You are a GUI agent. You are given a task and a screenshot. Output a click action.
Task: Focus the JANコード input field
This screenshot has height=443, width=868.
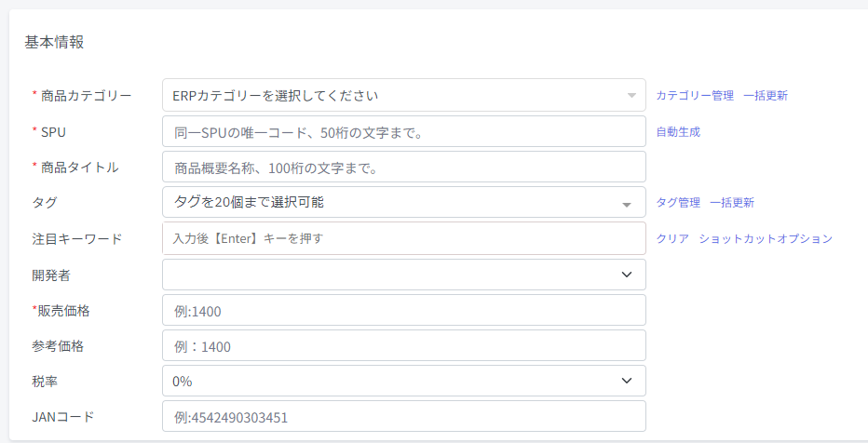pos(404,416)
